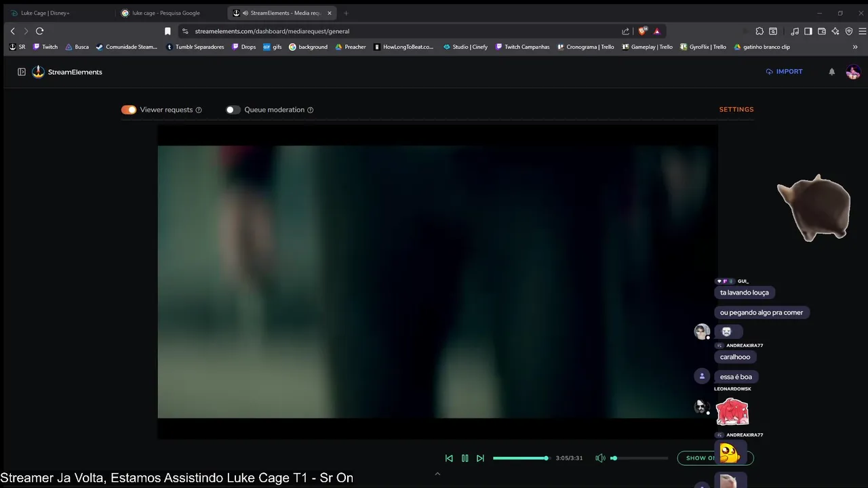Click the blurred video player preview
The width and height of the screenshot is (868, 488).
437,281
